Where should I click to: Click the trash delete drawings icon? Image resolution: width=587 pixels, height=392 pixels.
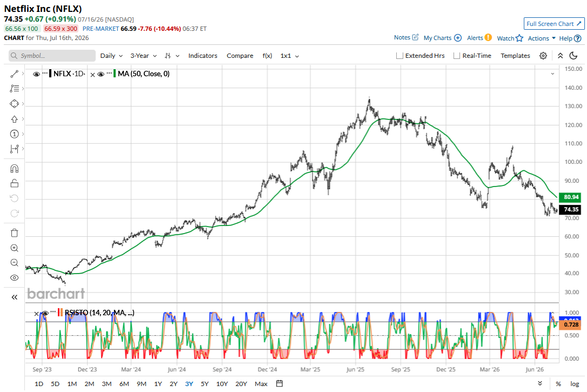(14, 233)
